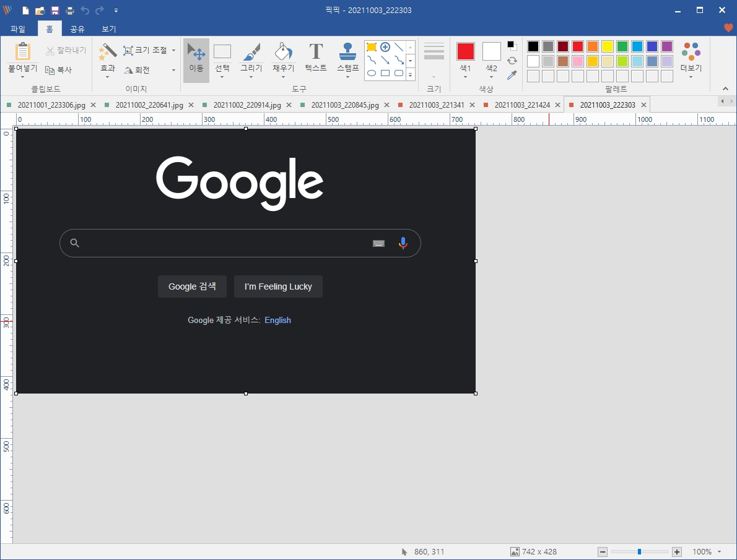Expand the arrow beside 크기 조절

click(x=173, y=50)
